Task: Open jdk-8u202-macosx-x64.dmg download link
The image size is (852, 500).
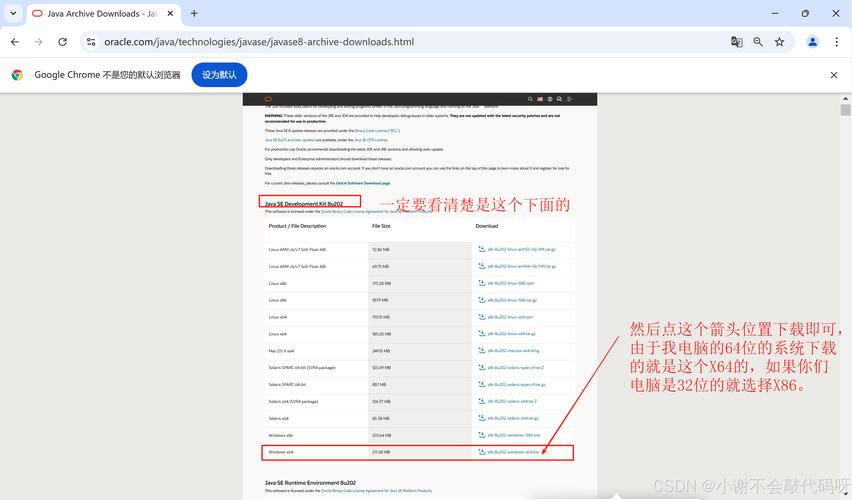Action: coord(513,351)
